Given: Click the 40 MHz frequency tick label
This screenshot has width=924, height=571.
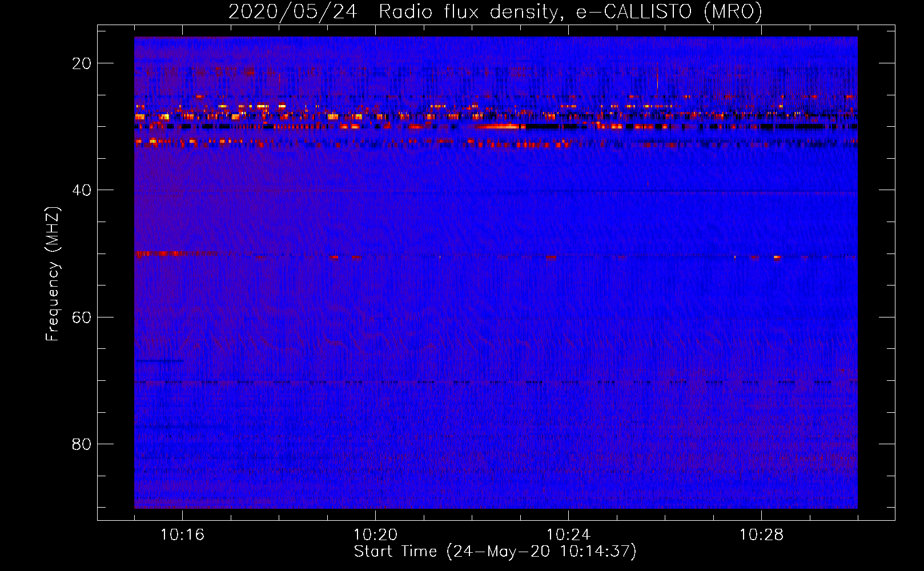Looking at the screenshot, I should 82,190.
